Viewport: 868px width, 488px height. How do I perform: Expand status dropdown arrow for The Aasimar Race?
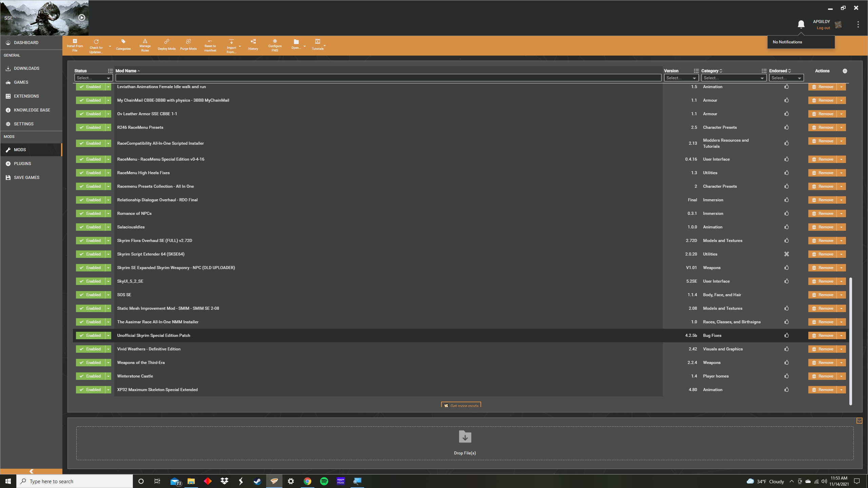(x=108, y=322)
